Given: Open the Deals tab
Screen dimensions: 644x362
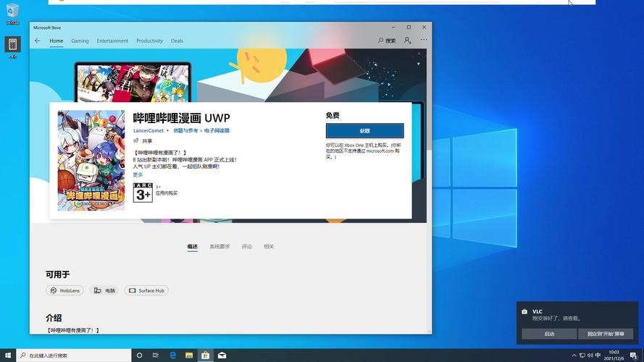Looking at the screenshot, I should pos(177,41).
